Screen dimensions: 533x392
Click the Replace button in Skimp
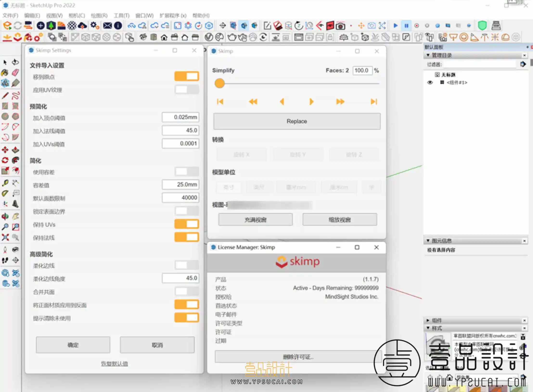click(x=297, y=121)
